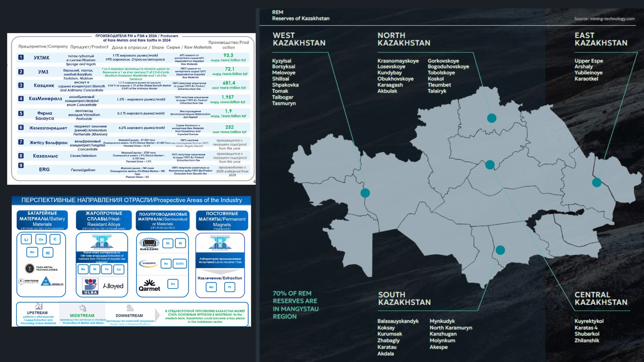The image size is (644, 362).
Task: Select the DOWNSTREAM stage
Action: [129, 315]
